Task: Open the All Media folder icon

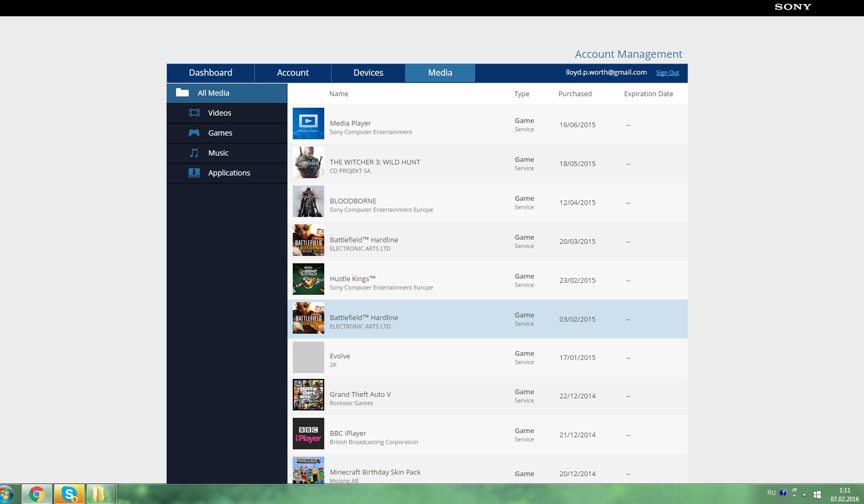Action: coord(182,92)
